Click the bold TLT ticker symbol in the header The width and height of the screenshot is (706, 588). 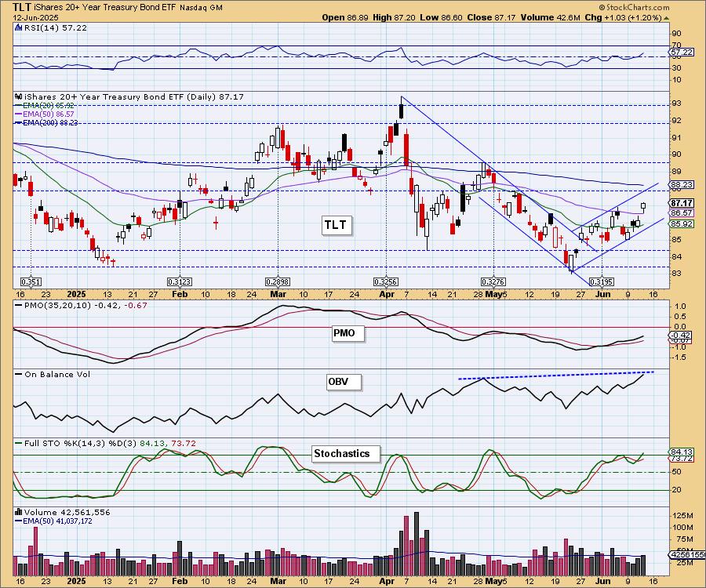point(20,7)
